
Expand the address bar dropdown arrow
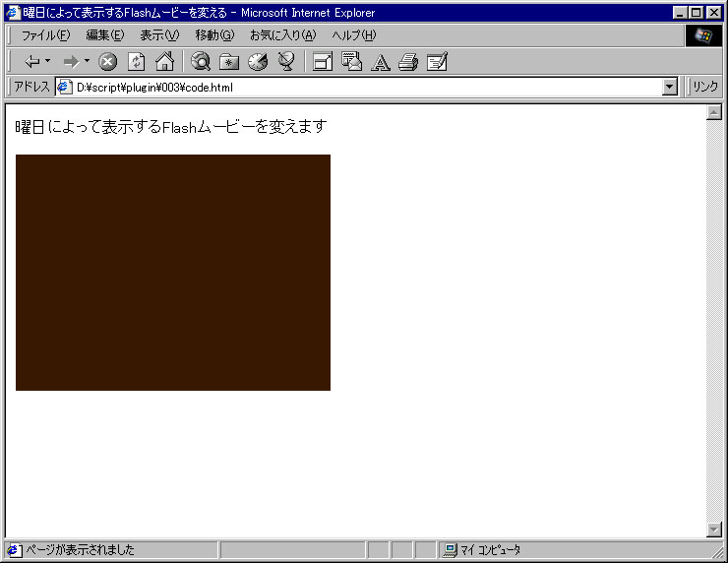point(670,87)
